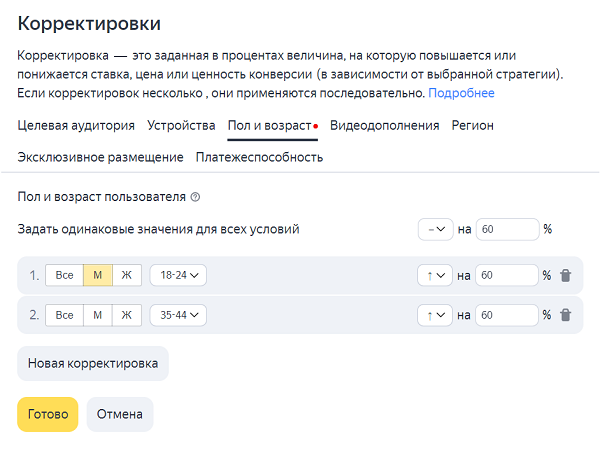The width and height of the screenshot is (600, 451).
Task: Add Новая корректировка
Action: 93,363
